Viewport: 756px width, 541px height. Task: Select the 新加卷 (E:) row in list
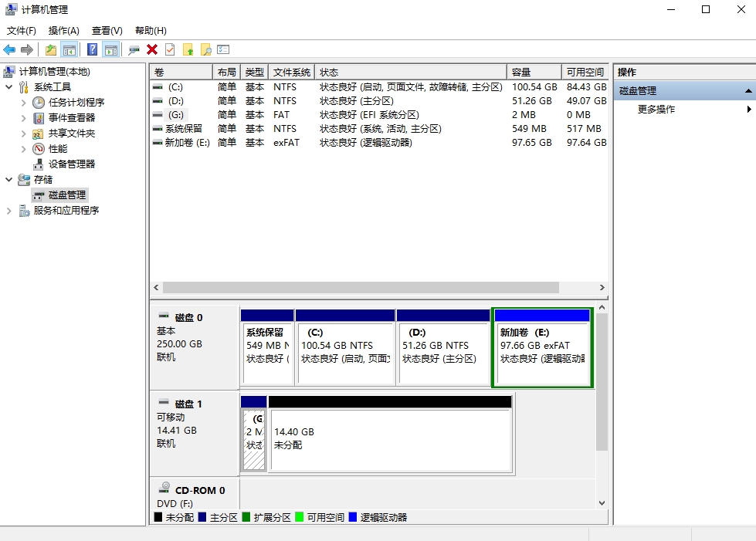[379, 143]
